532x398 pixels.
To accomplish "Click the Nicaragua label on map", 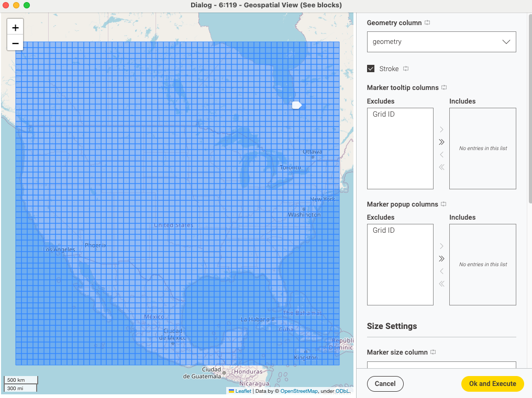I will click(x=254, y=383).
